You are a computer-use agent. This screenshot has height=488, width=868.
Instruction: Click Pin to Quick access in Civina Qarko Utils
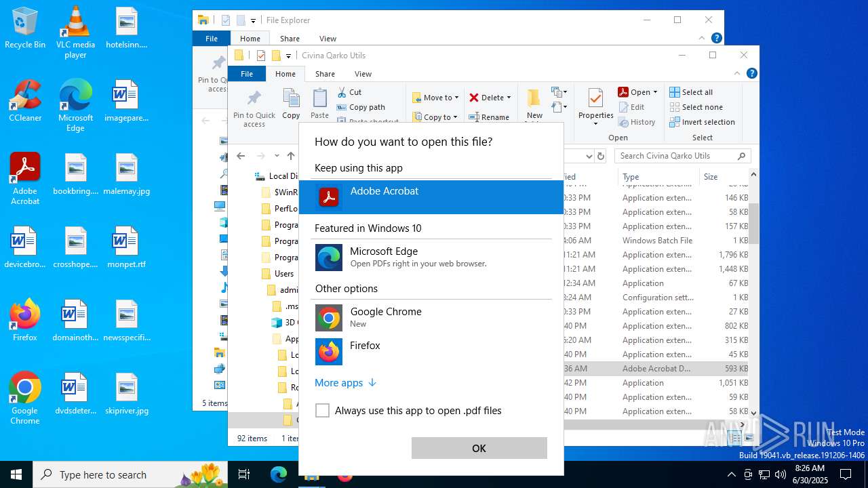(254, 108)
